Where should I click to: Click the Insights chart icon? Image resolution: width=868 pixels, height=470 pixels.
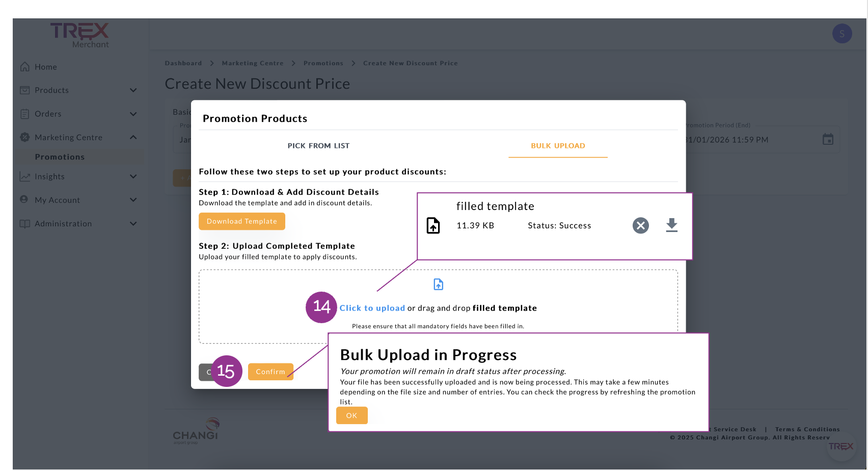24,176
